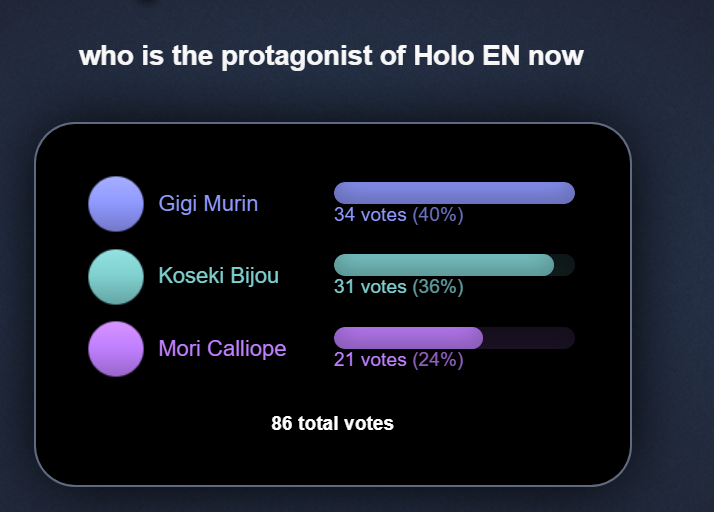Viewport: 714px width, 512px height.
Task: Click the 24% percentage for Mori Calliope
Action: [438, 359]
